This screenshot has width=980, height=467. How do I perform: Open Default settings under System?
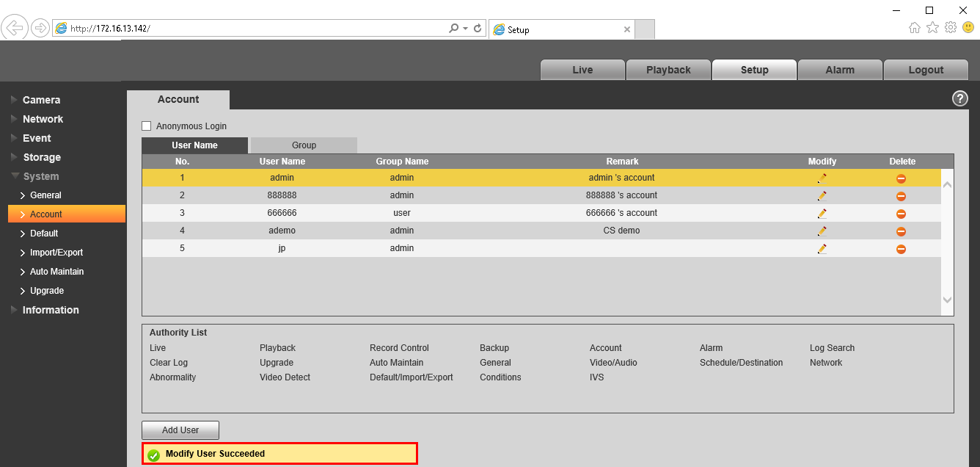click(x=44, y=233)
